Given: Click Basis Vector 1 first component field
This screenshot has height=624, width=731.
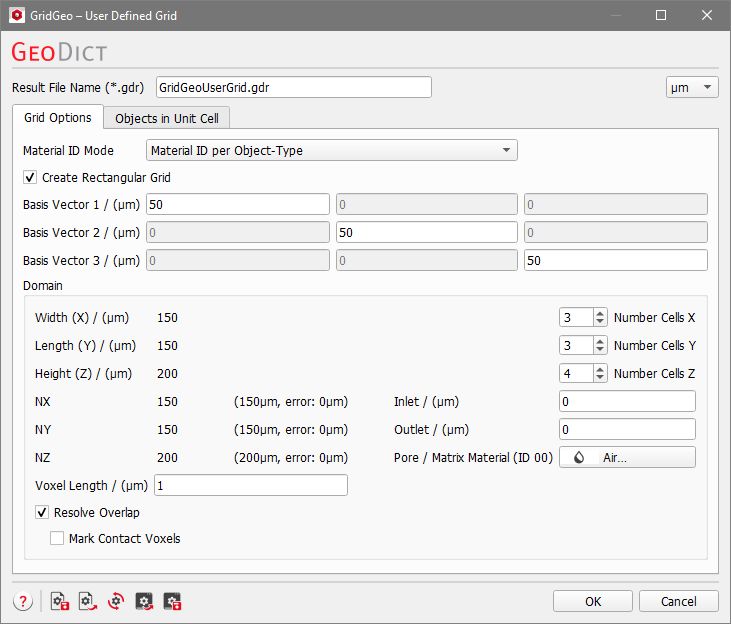Looking at the screenshot, I should coord(238,205).
